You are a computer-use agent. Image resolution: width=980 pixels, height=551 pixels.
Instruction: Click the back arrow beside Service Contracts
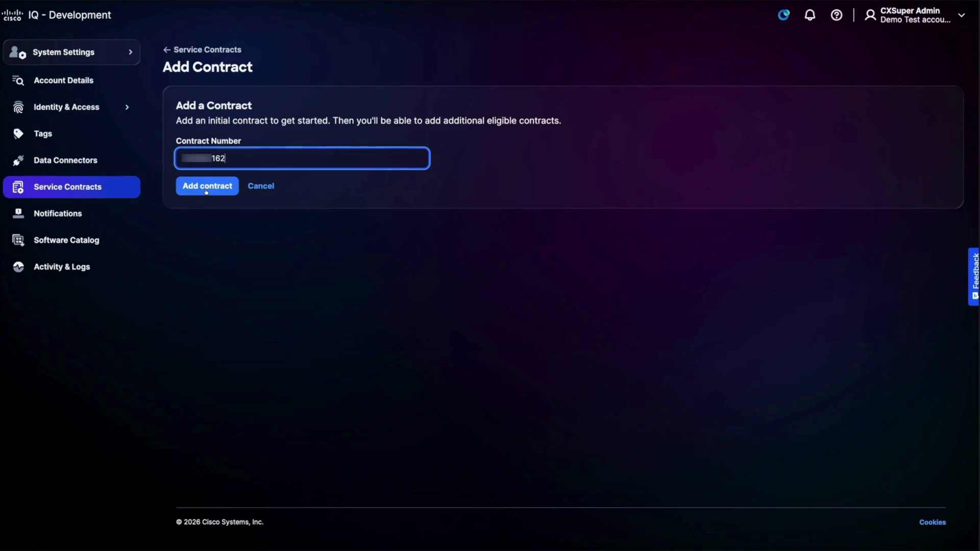166,49
